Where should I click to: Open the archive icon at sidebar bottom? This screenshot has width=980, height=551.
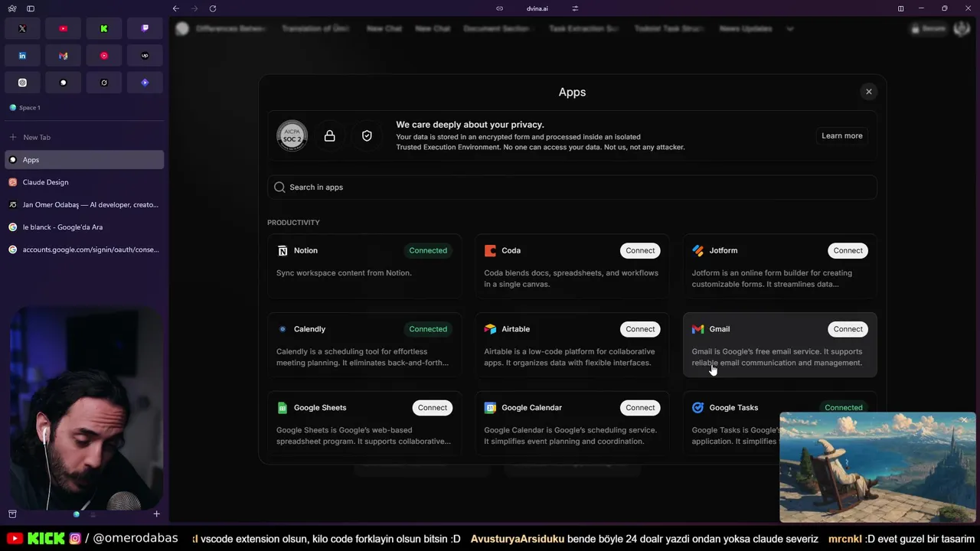click(12, 514)
